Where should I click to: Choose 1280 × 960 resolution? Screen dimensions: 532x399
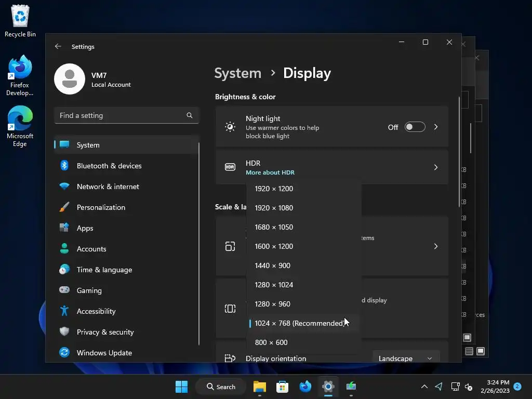point(303,304)
